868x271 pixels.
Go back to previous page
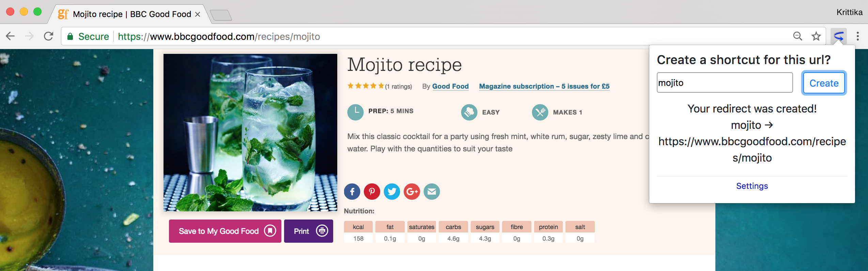[x=11, y=36]
